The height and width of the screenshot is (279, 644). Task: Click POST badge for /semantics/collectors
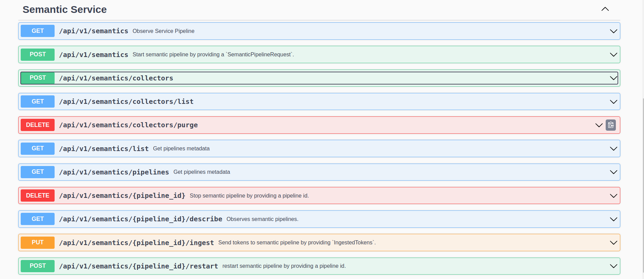pyautogui.click(x=38, y=78)
